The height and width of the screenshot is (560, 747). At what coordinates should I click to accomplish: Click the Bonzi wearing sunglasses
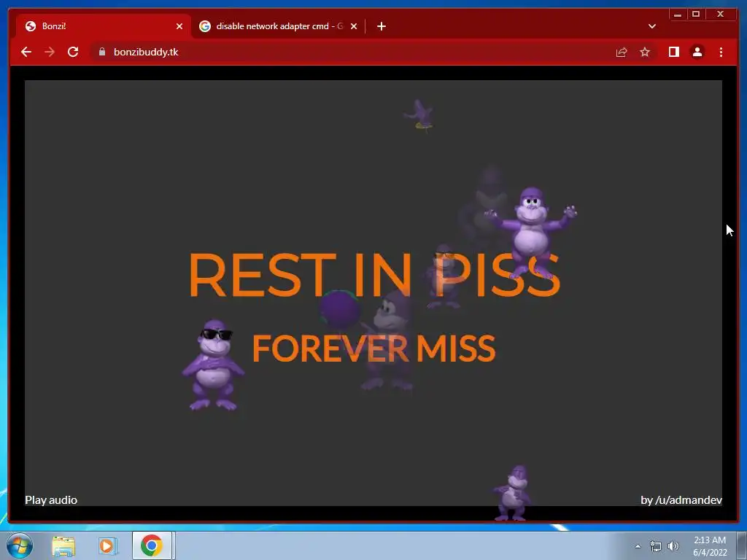214,365
